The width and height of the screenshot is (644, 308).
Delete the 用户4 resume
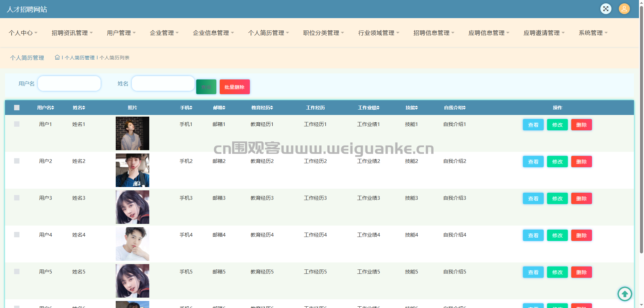582,235
